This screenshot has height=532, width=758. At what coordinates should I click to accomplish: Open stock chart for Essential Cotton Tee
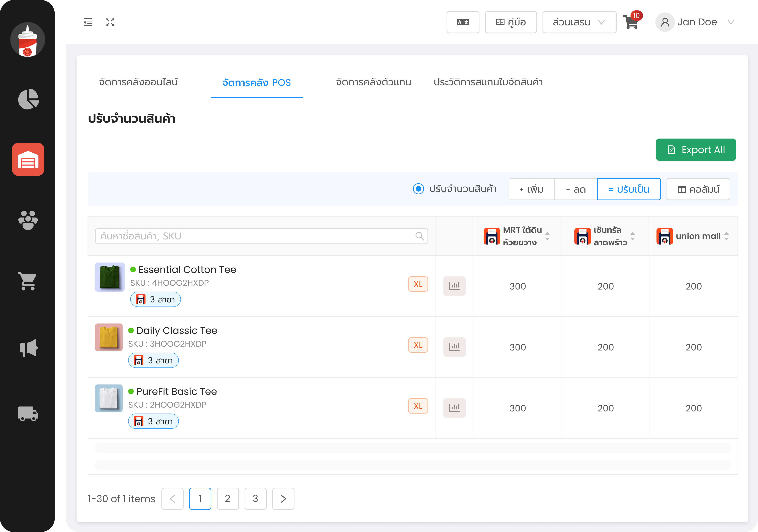454,286
